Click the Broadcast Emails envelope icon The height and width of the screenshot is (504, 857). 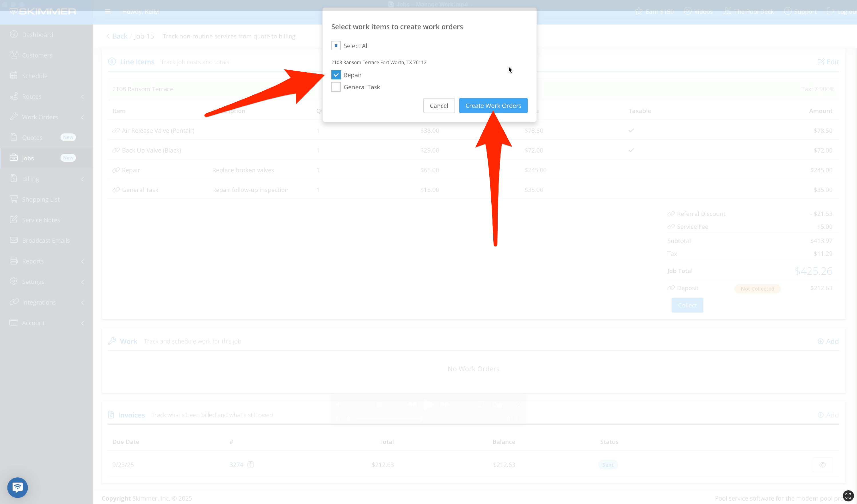(x=14, y=240)
